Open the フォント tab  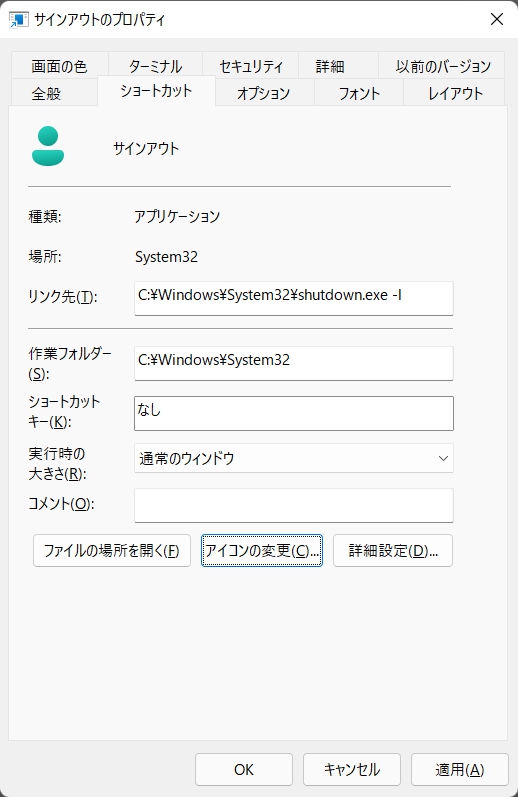[359, 94]
